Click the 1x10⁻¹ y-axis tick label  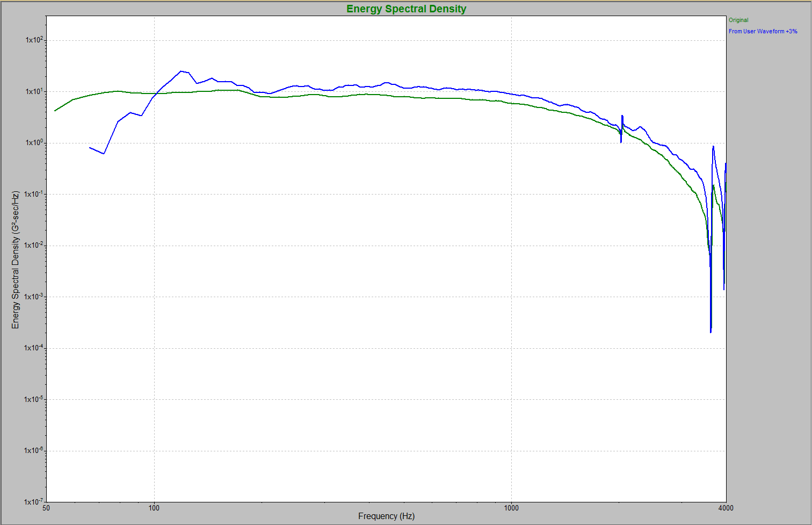[x=34, y=194]
